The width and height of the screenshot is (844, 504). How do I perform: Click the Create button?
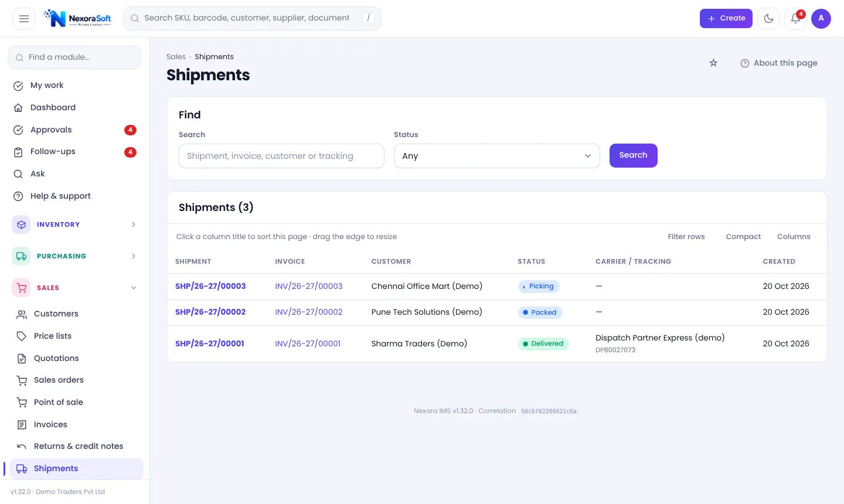click(726, 18)
